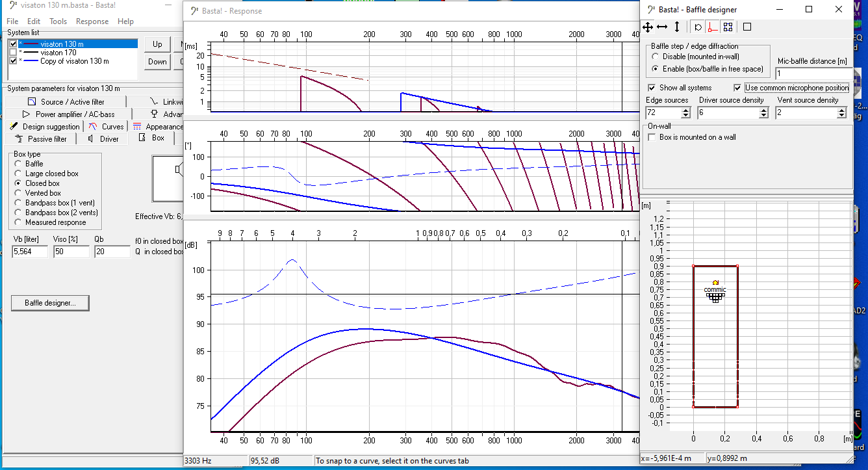Select the Baffle box type radio button
This screenshot has width=868, height=470.
(x=18, y=164)
